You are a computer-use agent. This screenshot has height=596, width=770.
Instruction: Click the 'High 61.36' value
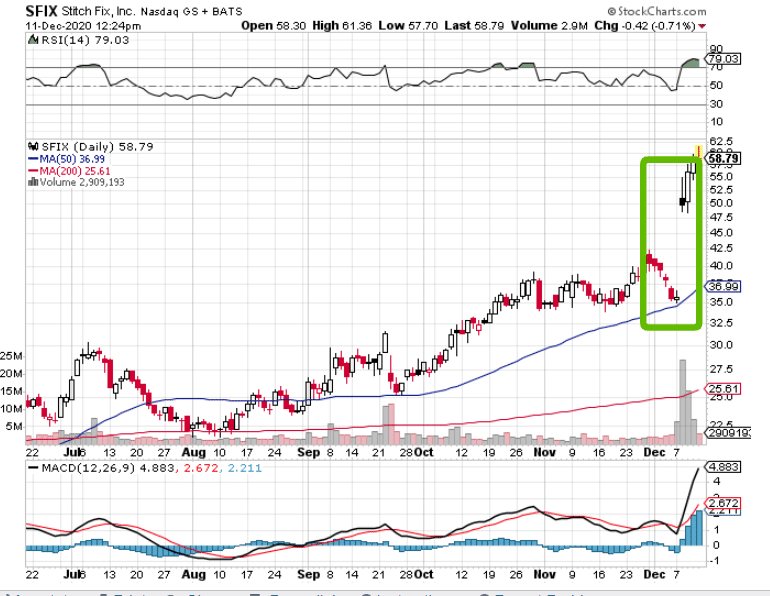click(342, 26)
